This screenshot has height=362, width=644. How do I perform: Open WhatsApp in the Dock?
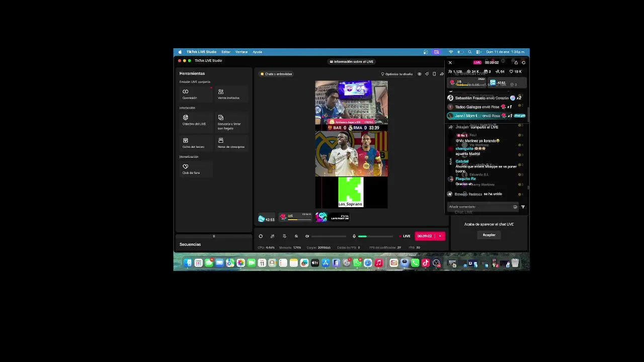pyautogui.click(x=357, y=263)
